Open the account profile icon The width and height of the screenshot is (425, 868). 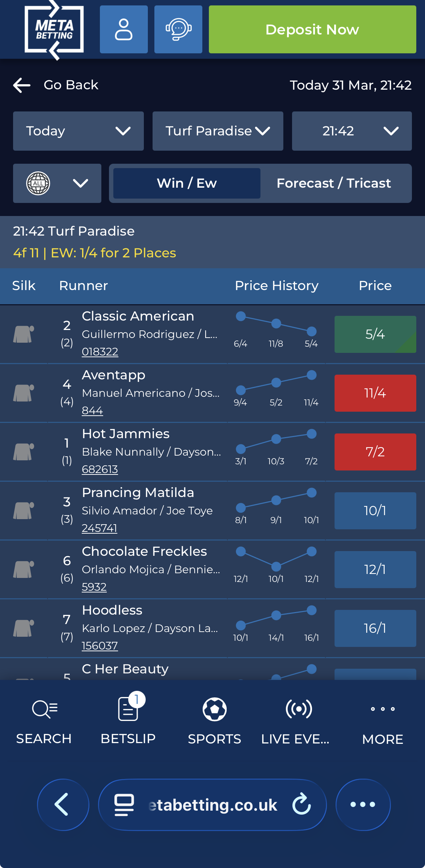(124, 29)
